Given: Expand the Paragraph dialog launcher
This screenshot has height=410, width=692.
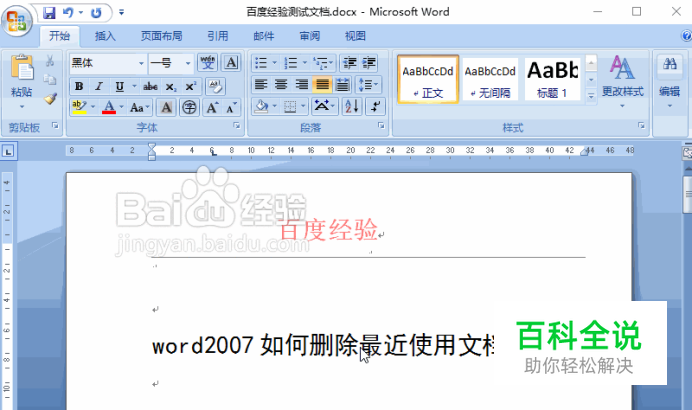Looking at the screenshot, I should coord(381,126).
